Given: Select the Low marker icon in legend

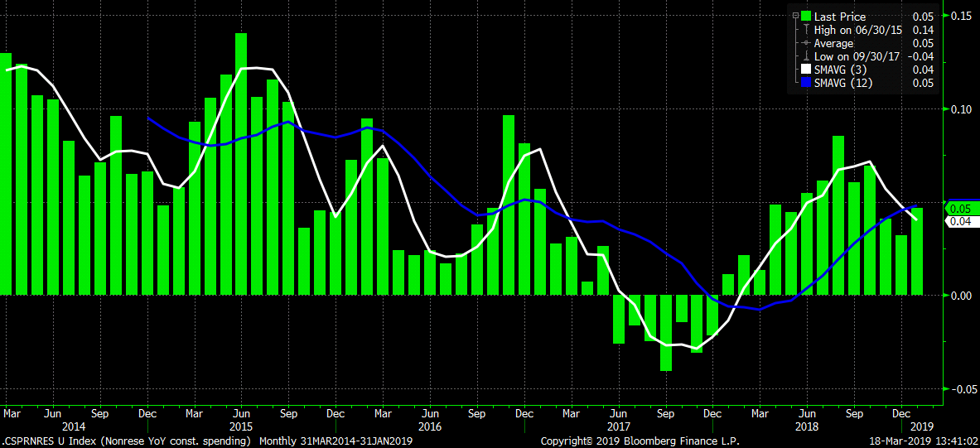Looking at the screenshot, I should pos(806,56).
